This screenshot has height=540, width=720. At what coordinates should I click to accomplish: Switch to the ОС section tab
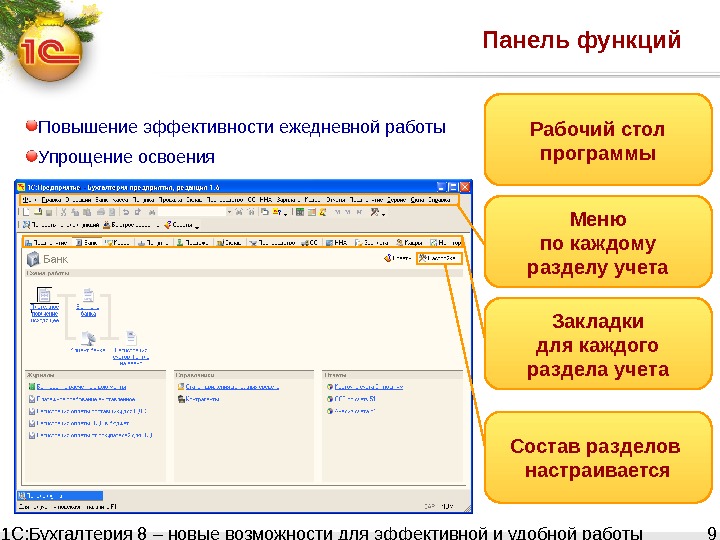309,242
